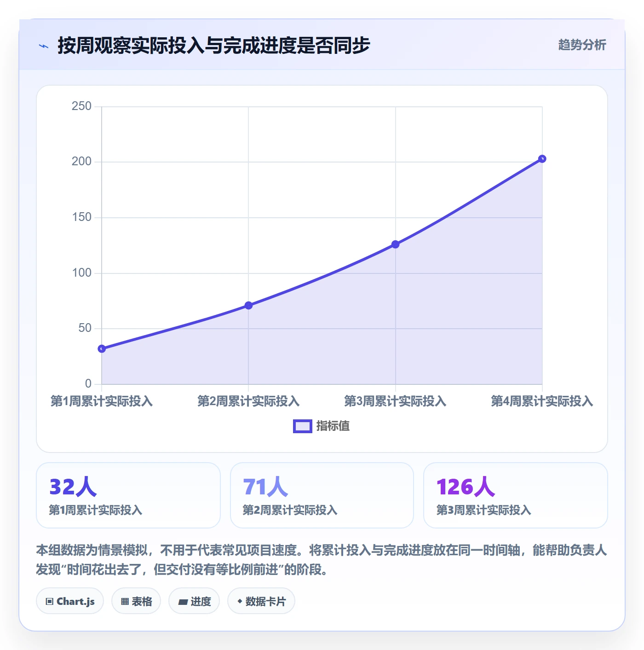
Task: Click the diamond icon in 数据卡片 chip
Action: click(x=240, y=601)
